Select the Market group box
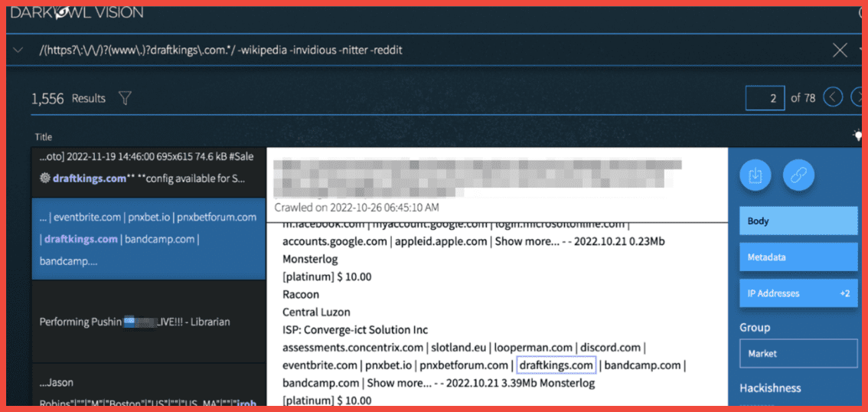 point(798,353)
